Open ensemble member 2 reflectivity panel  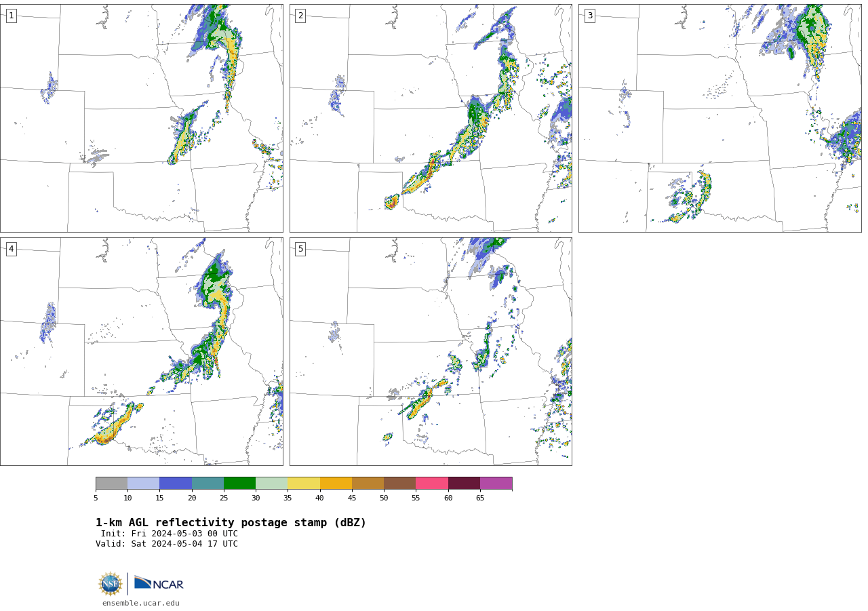point(431,118)
